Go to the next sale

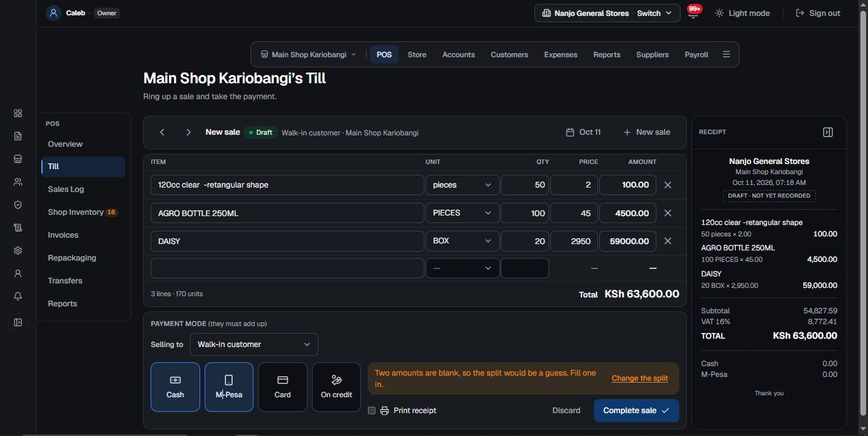pos(188,132)
